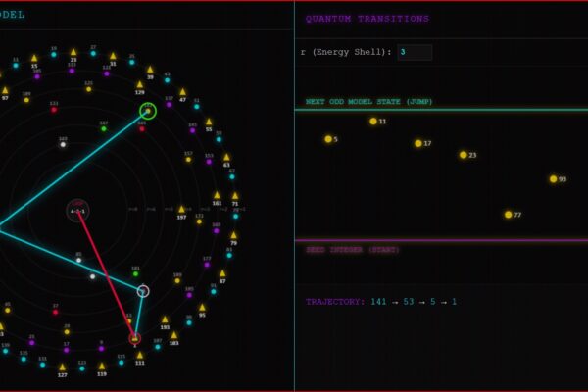Select the red-ringed node at the bottom

[x=135, y=339]
